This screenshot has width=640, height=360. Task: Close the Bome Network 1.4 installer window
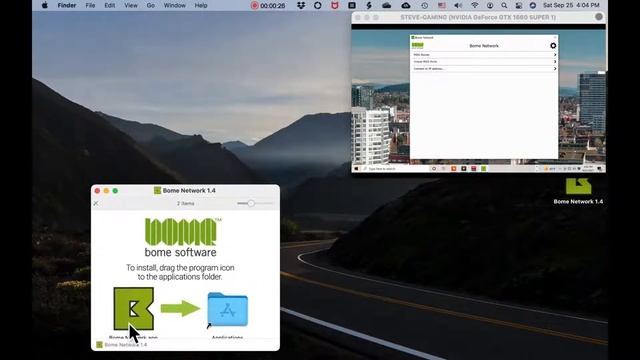click(97, 191)
